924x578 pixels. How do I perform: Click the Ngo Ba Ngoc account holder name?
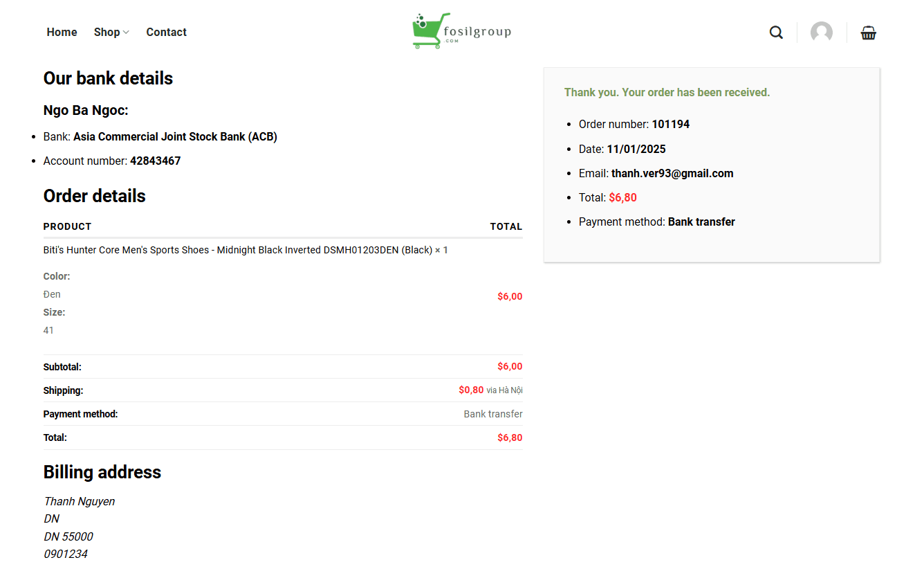pyautogui.click(x=86, y=111)
